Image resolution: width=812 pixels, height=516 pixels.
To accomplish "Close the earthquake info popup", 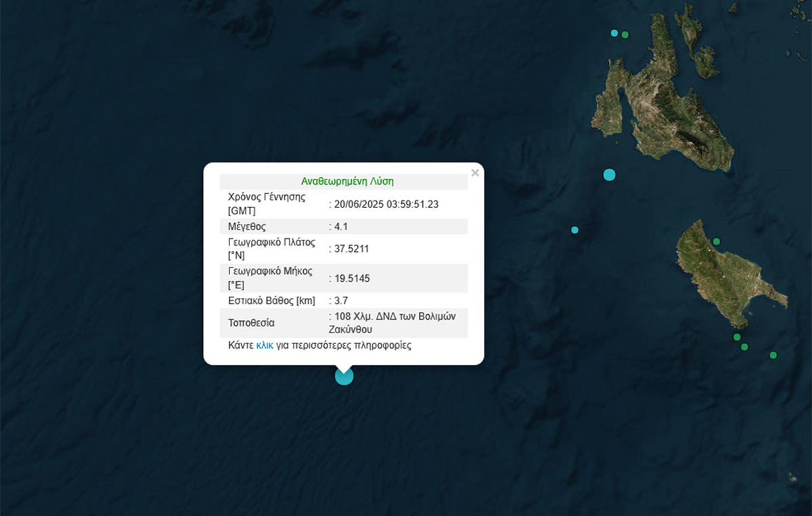I will (x=475, y=173).
